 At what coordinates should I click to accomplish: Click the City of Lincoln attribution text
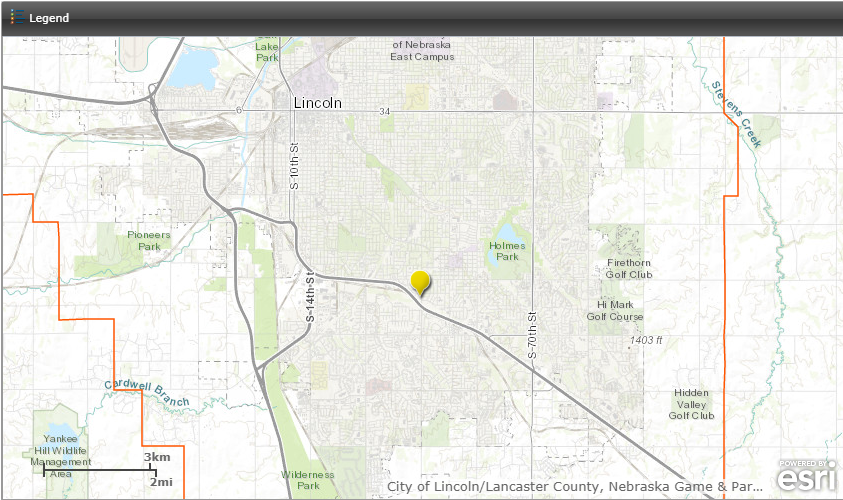click(x=574, y=487)
